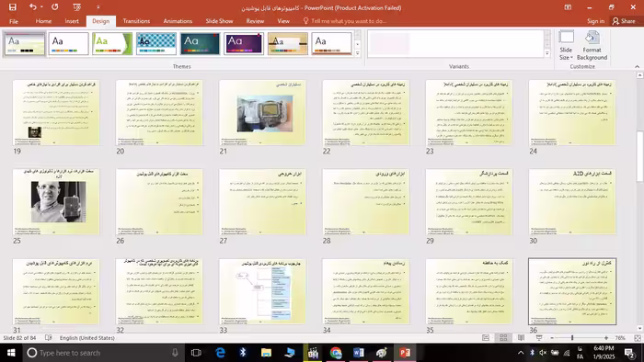
Task: Open the View tab
Action: (x=283, y=21)
